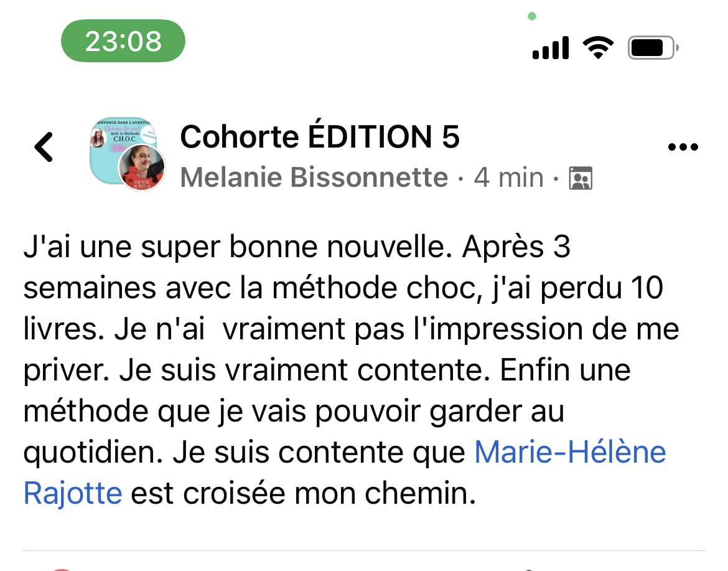
Task: Click the blue Rajotte link text
Action: click(73, 494)
